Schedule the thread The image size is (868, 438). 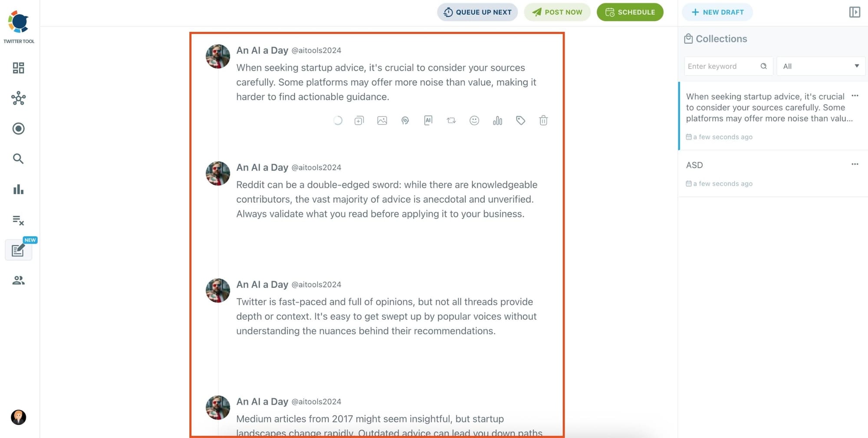[x=630, y=12]
